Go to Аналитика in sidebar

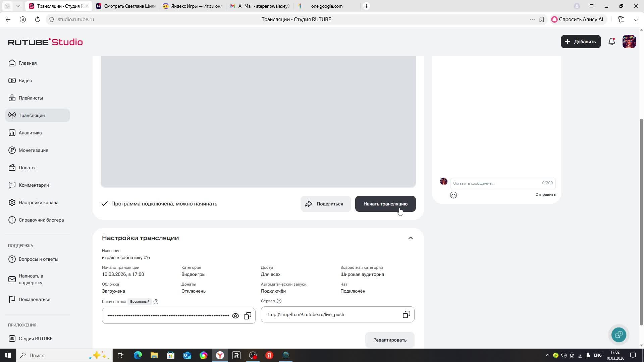coord(30,133)
